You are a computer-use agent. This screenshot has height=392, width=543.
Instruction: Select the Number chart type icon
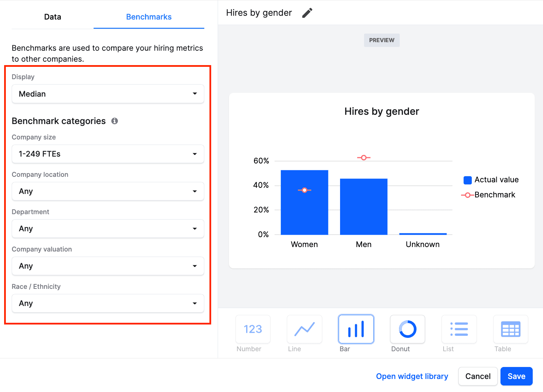(x=253, y=329)
